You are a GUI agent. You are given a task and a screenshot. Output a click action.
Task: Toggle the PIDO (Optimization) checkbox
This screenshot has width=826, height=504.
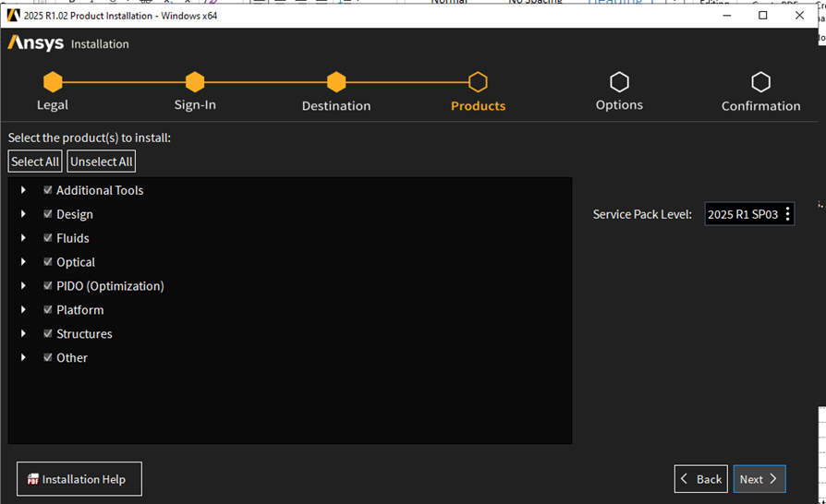click(x=48, y=286)
